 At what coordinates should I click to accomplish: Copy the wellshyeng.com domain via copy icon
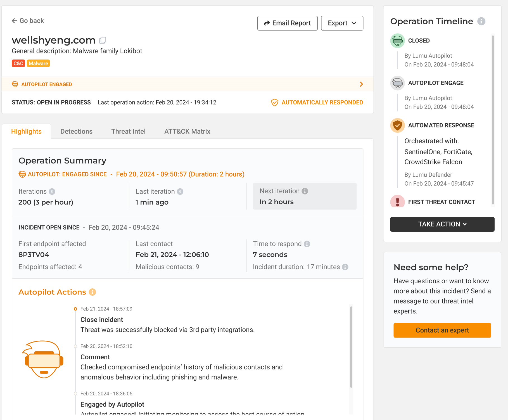coord(103,40)
